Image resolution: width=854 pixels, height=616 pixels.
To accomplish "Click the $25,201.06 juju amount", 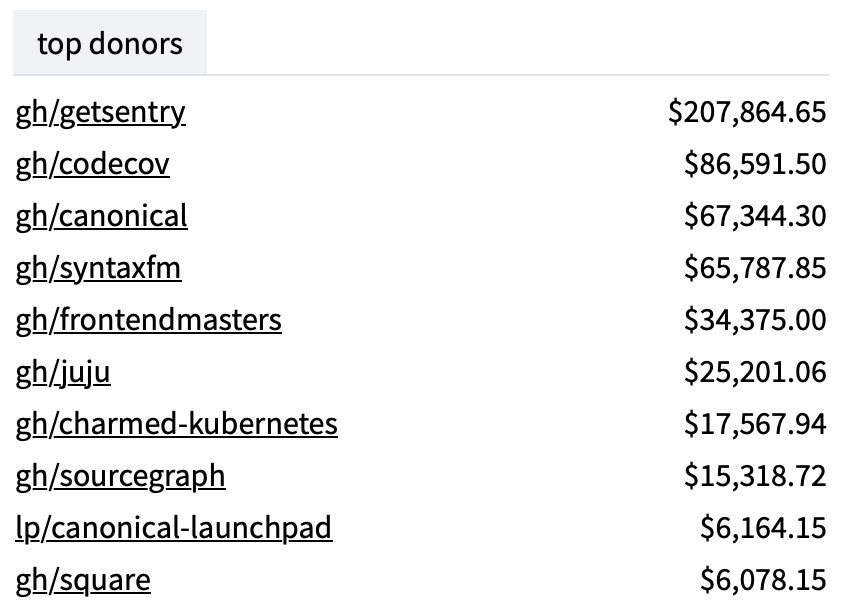I will [755, 372].
